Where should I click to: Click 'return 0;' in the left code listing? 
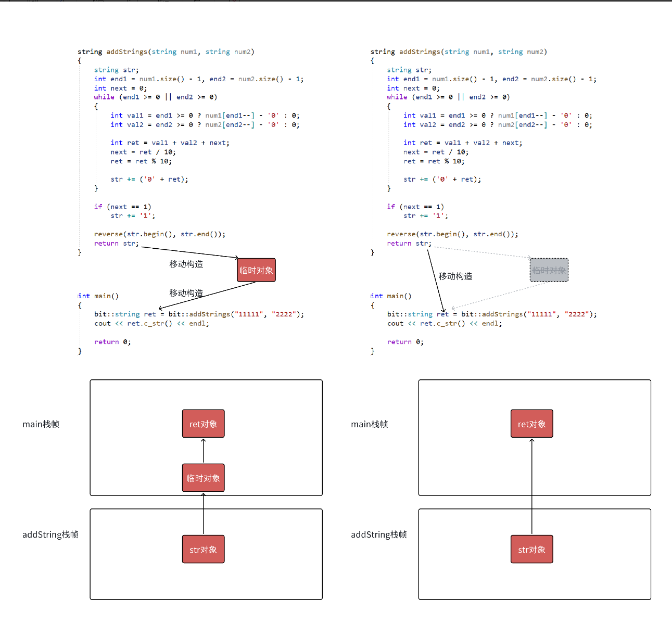tap(112, 341)
